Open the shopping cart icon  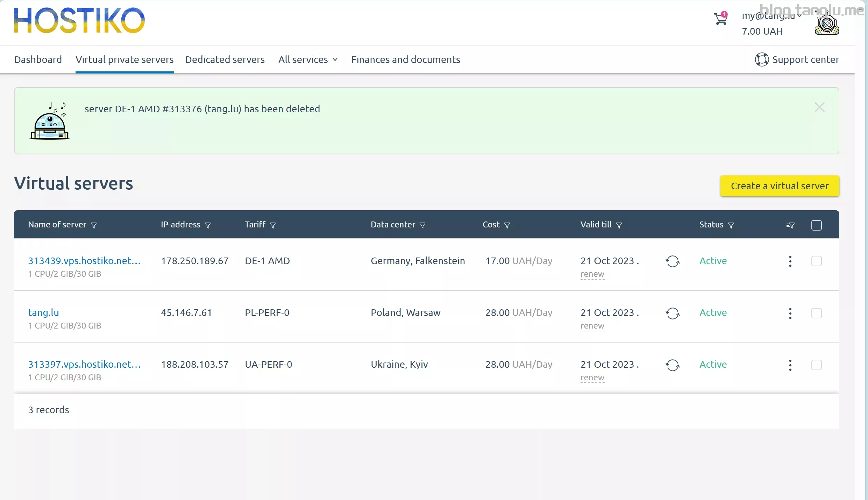click(x=720, y=19)
